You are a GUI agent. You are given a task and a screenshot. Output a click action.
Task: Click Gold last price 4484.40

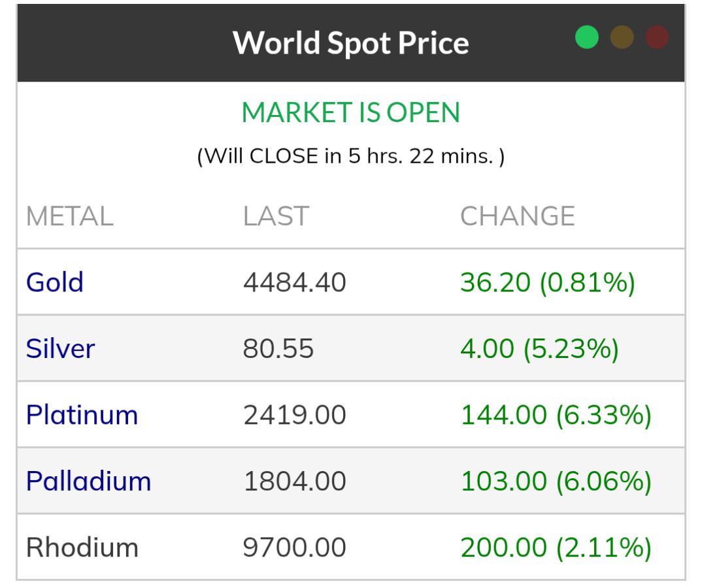point(294,283)
